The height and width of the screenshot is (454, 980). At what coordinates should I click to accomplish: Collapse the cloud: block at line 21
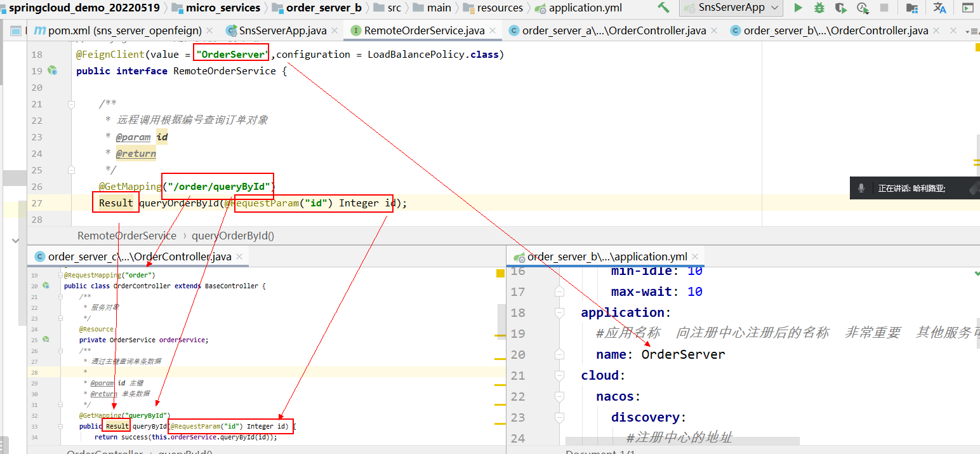coord(559,375)
